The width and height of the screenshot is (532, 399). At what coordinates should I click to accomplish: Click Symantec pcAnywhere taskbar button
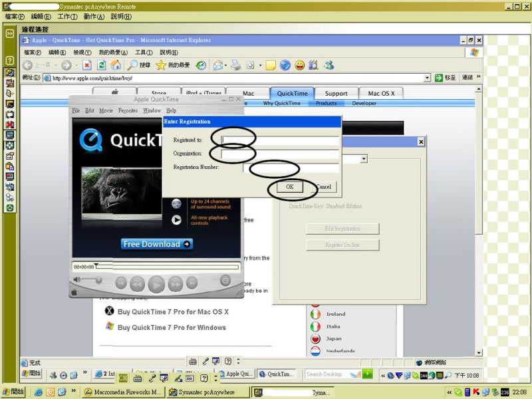click(207, 392)
